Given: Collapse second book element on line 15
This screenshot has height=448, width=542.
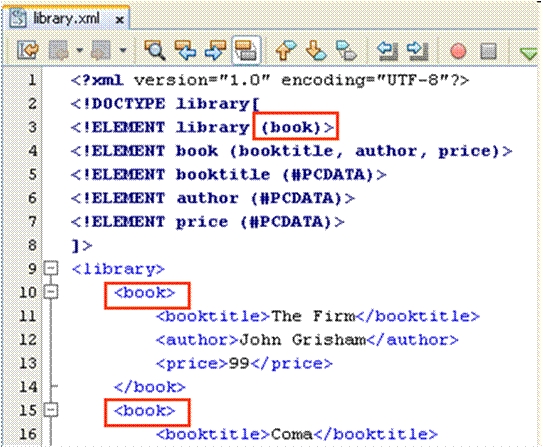Looking at the screenshot, I should point(51,410).
